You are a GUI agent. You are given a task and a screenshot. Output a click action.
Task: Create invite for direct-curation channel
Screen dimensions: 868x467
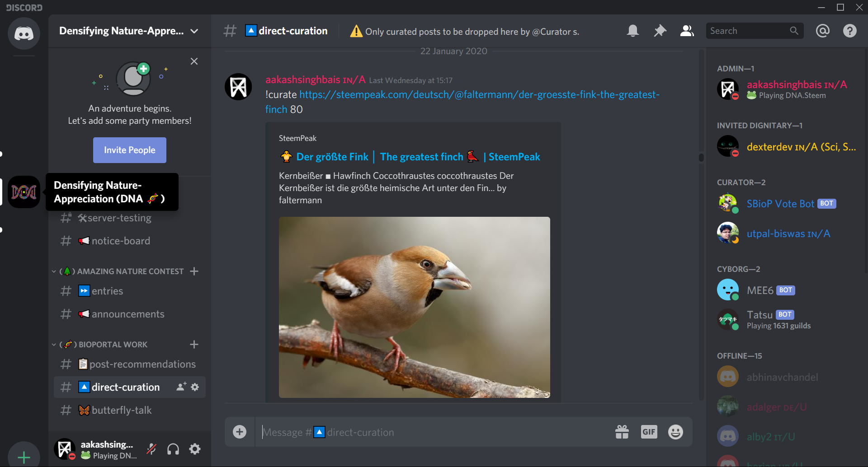[x=181, y=387]
